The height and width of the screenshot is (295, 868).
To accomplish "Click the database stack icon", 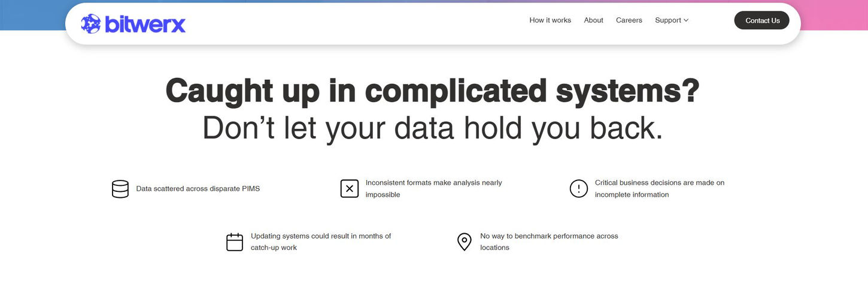I will pyautogui.click(x=120, y=189).
